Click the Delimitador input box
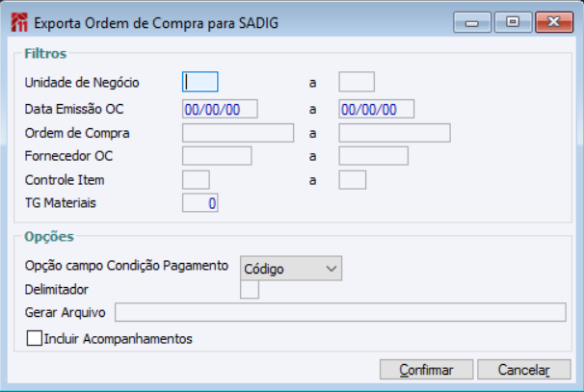 [x=250, y=289]
